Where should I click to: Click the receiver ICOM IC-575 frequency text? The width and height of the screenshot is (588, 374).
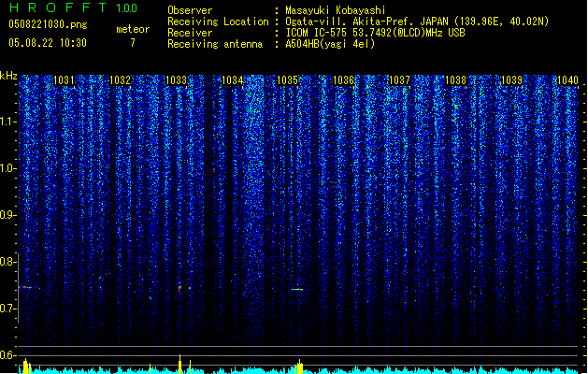click(375, 33)
